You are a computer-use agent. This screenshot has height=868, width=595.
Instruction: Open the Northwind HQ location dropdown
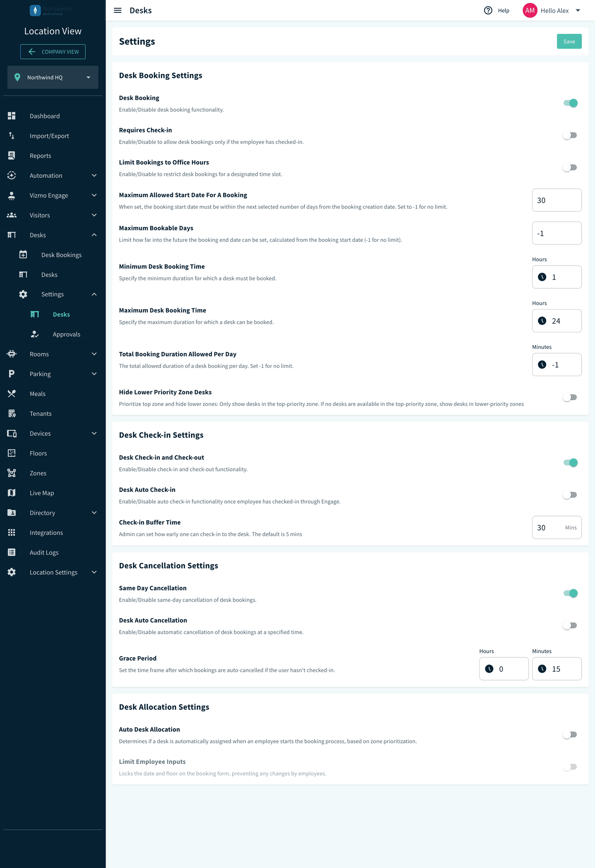(x=53, y=77)
